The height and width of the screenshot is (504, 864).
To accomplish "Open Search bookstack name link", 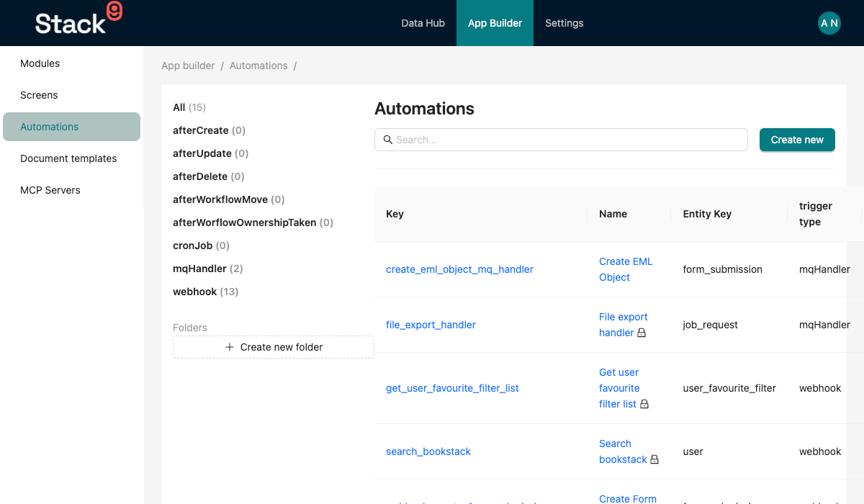I will coord(623,451).
